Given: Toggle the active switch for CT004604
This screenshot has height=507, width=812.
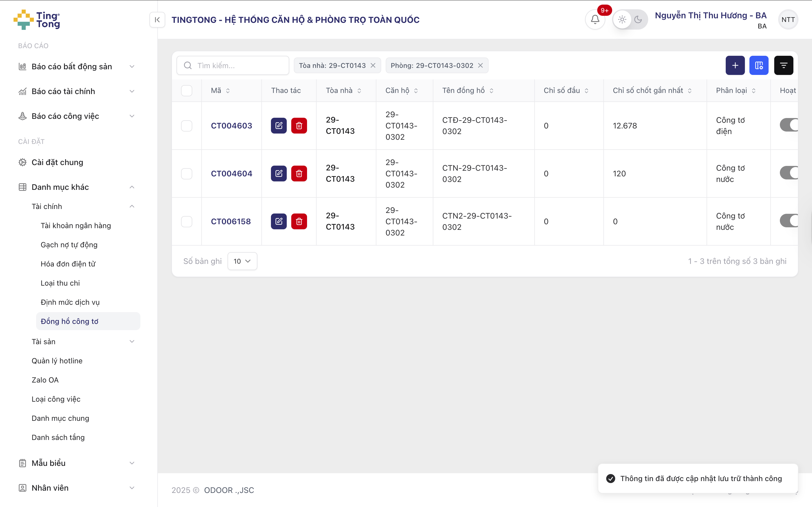Looking at the screenshot, I should click(789, 173).
